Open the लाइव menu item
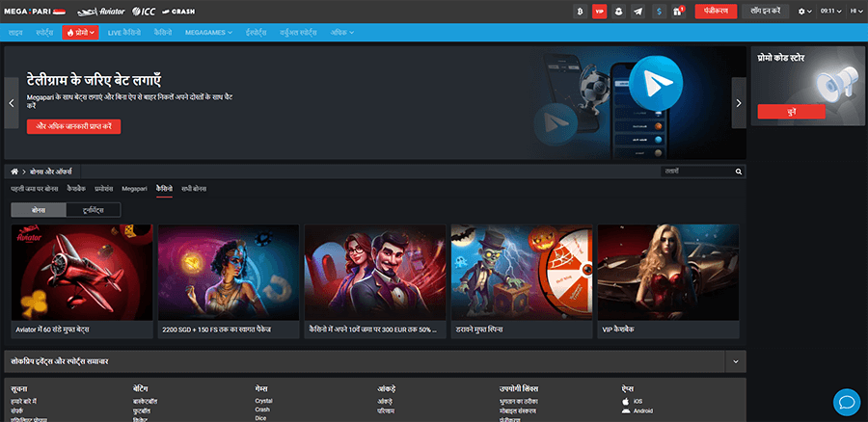868x422 pixels. (15, 33)
